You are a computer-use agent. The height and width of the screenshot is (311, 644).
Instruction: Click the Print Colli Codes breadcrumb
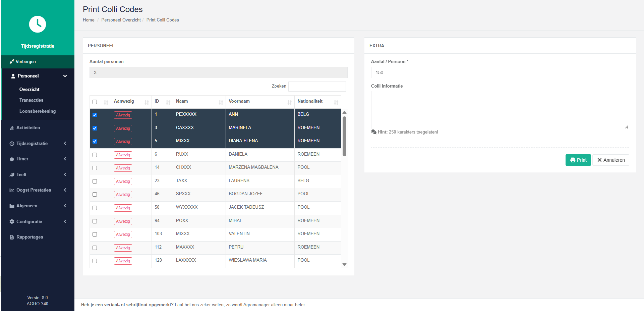[x=163, y=20]
